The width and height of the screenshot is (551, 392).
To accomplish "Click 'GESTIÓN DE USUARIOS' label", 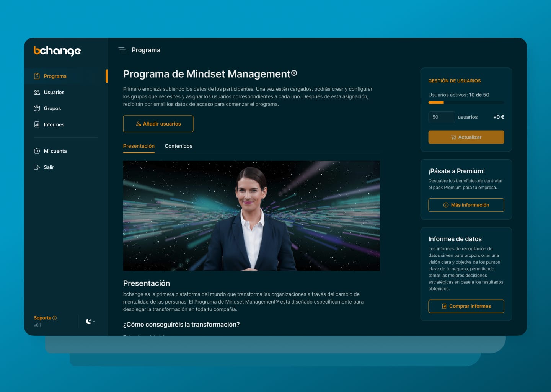I will pyautogui.click(x=455, y=81).
